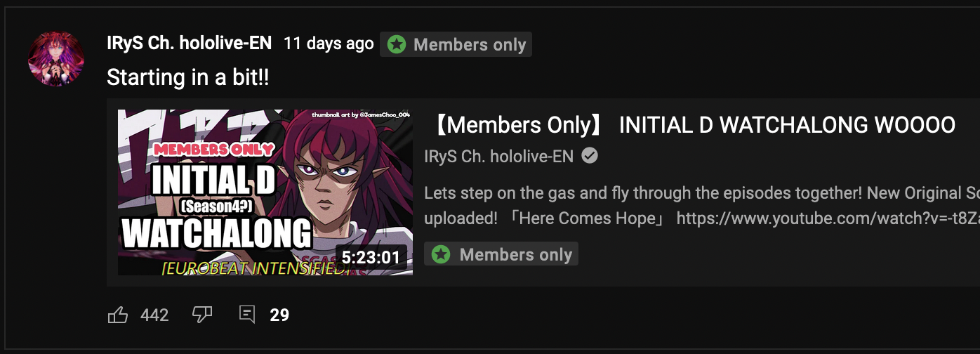Click IRyS channel avatar picture
980x354 pixels.
coord(56,59)
